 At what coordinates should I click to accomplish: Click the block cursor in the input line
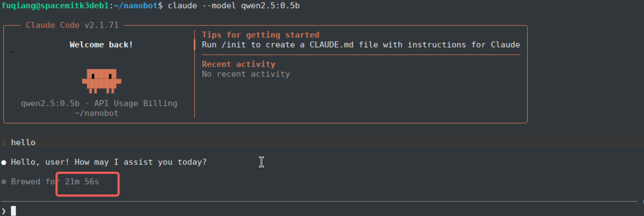(x=13, y=211)
